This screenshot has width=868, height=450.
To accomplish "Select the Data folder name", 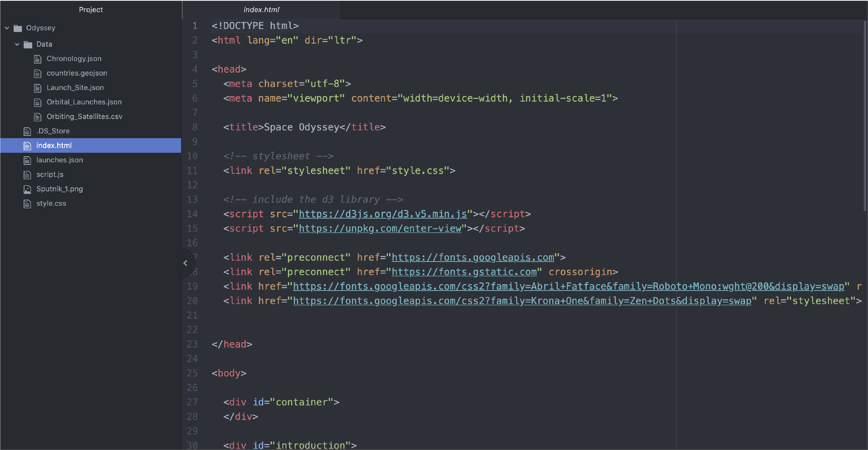I will click(x=44, y=44).
